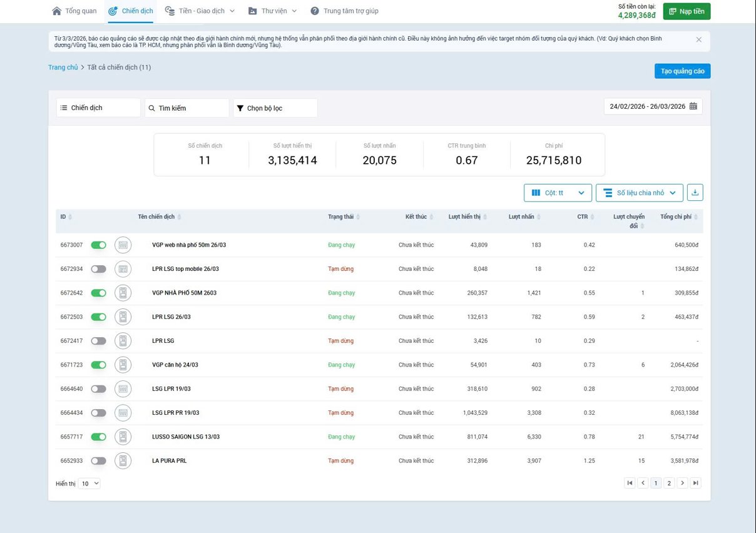Screen dimensions: 756x533
Task: Open the Thư viện menu
Action: (x=272, y=11)
